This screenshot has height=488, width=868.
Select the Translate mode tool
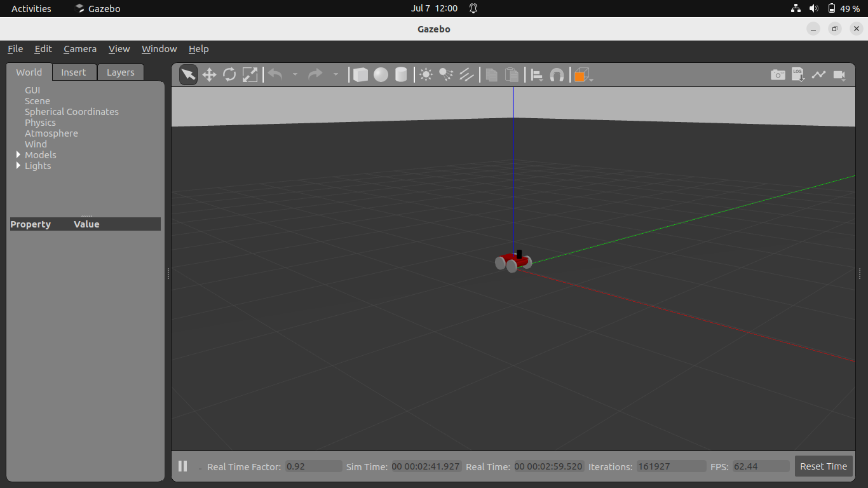(x=209, y=75)
